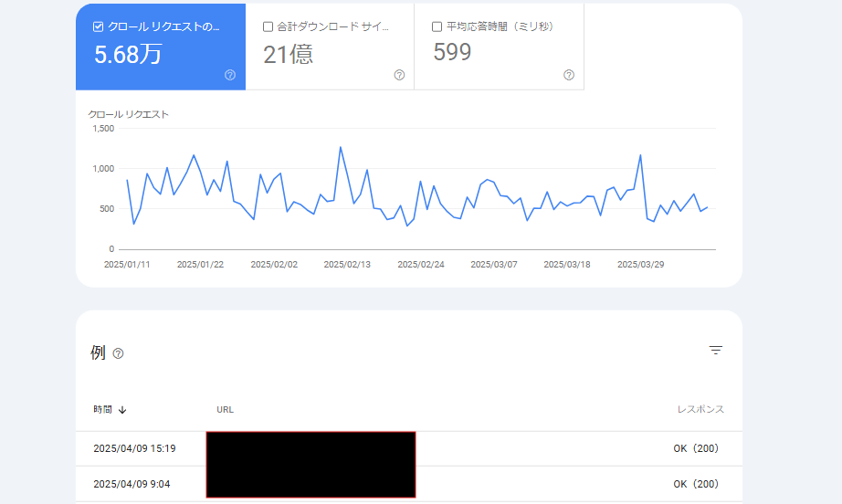Click the 1,500 y-axis label
The height and width of the screenshot is (504, 842).
(103, 128)
